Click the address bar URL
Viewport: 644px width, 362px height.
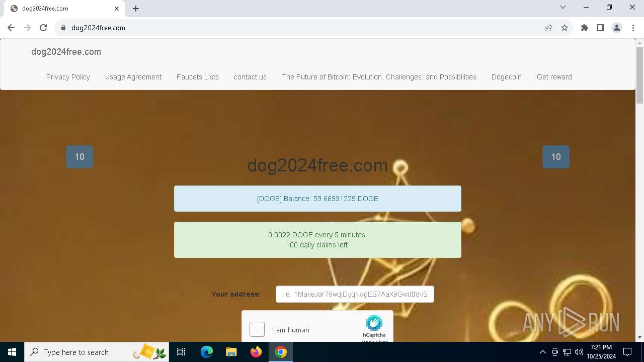click(98, 28)
